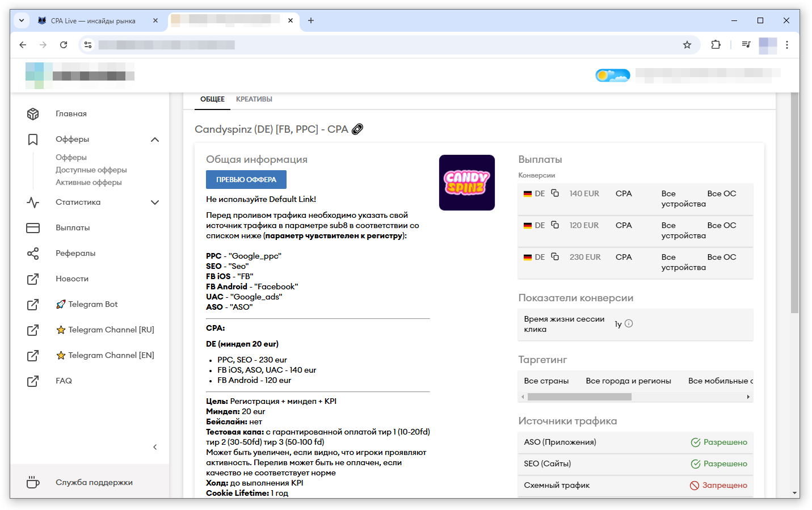Click the Candy Spinz logo thumbnail

pyautogui.click(x=467, y=183)
